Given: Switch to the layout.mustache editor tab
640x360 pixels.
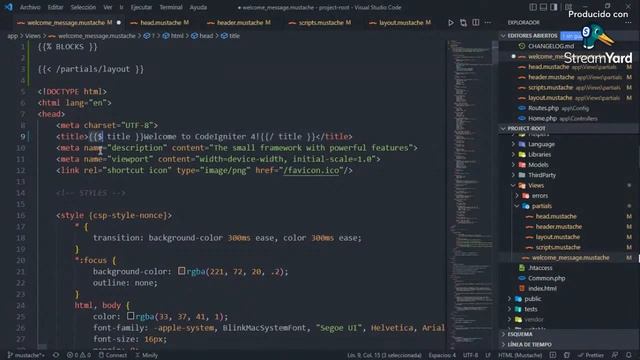Looking at the screenshot, I should (400, 23).
